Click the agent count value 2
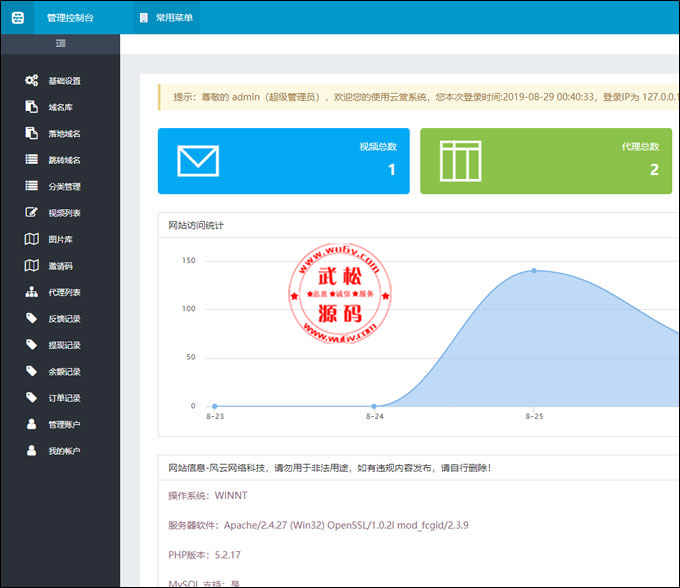 (x=654, y=170)
